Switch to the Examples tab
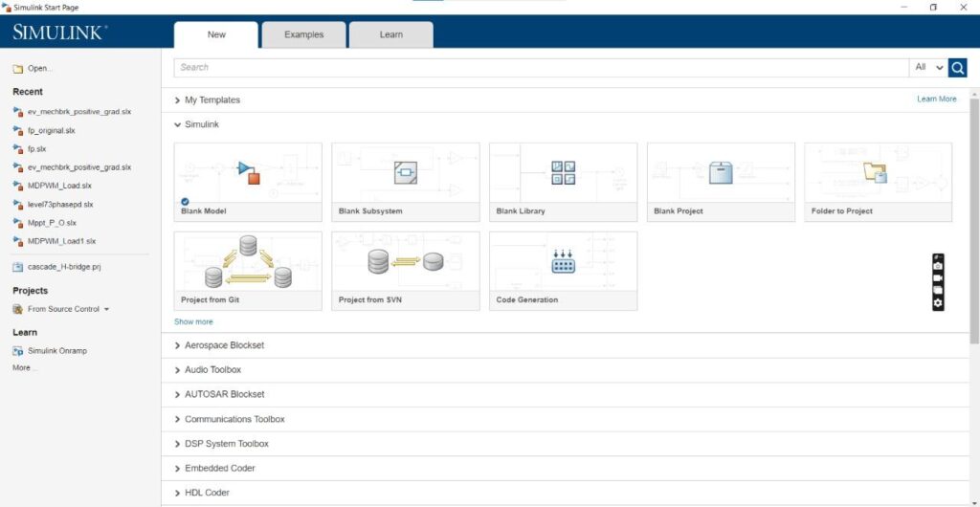 (303, 35)
